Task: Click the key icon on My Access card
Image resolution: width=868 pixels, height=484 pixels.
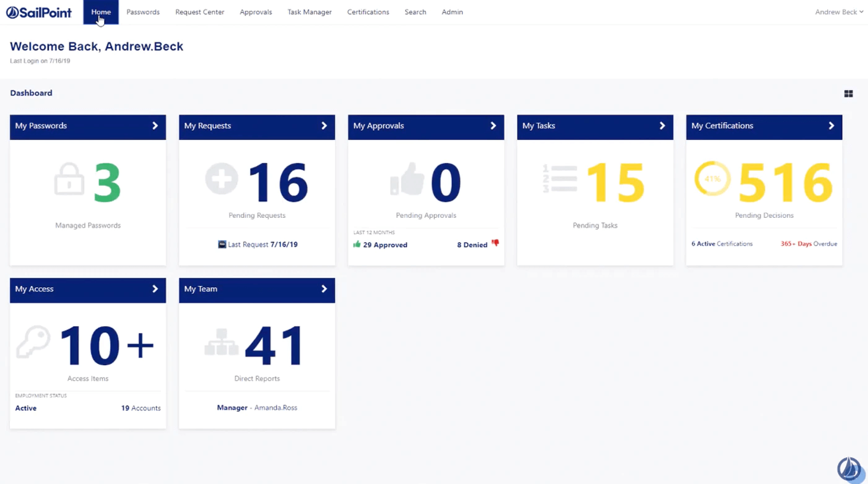Action: coord(33,344)
